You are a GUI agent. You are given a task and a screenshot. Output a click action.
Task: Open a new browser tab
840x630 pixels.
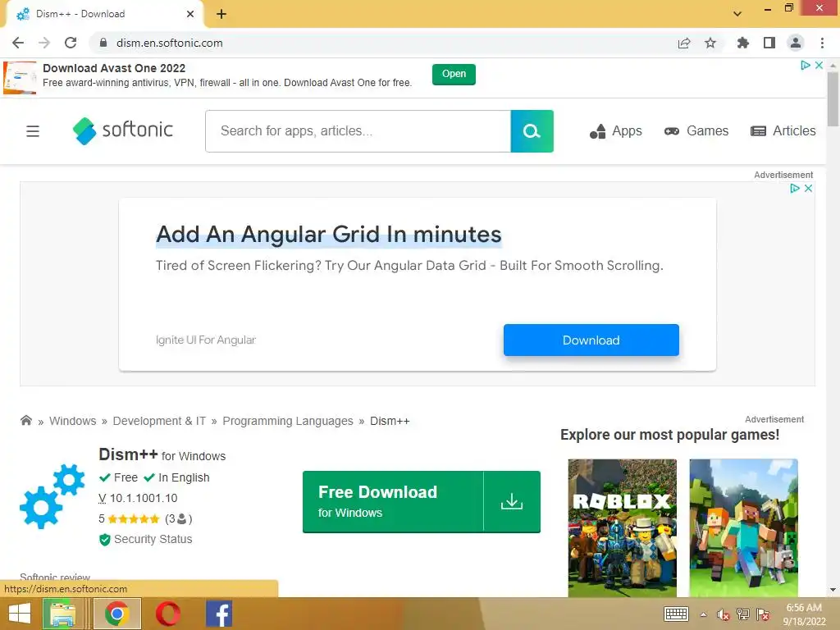[221, 14]
